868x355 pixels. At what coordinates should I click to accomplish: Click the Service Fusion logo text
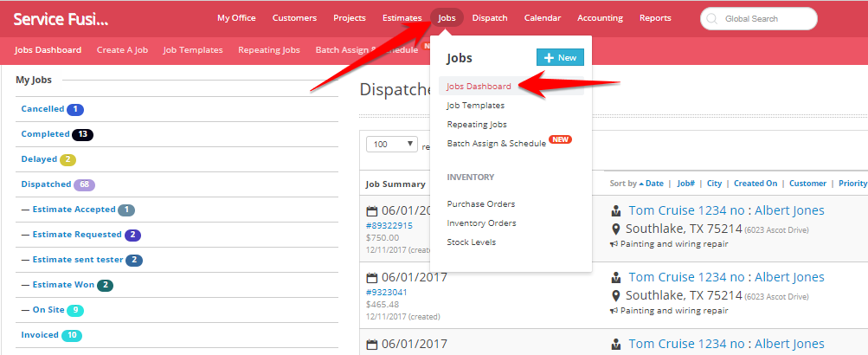[x=61, y=19]
